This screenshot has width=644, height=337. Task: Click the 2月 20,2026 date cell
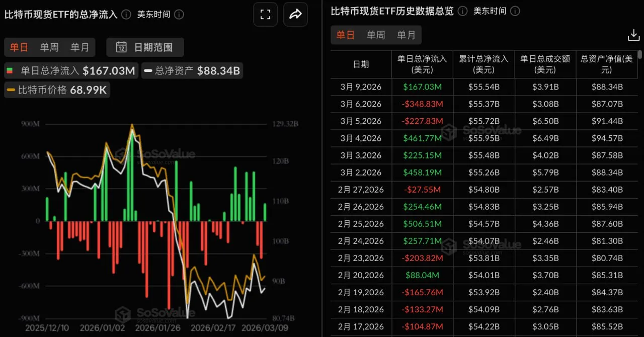click(x=361, y=275)
